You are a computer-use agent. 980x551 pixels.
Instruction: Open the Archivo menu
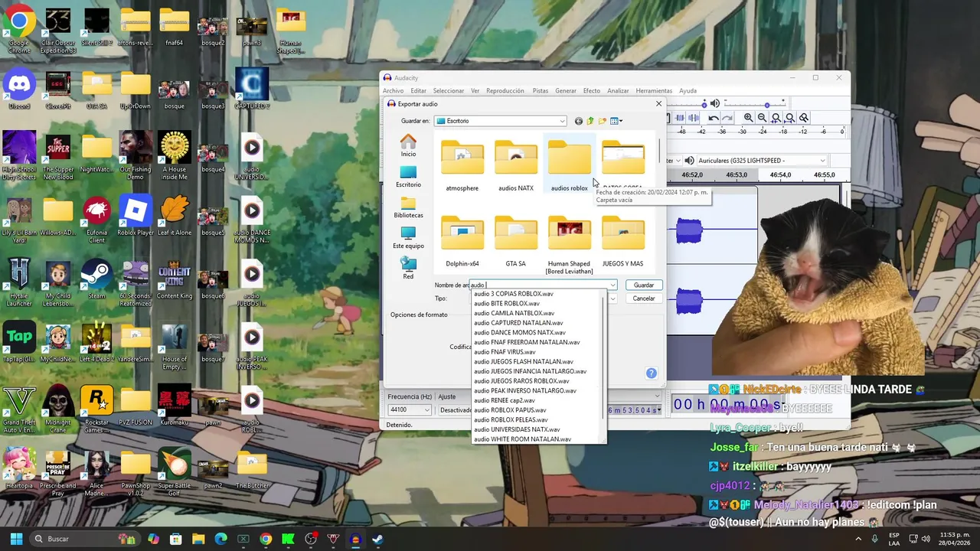[x=393, y=91]
